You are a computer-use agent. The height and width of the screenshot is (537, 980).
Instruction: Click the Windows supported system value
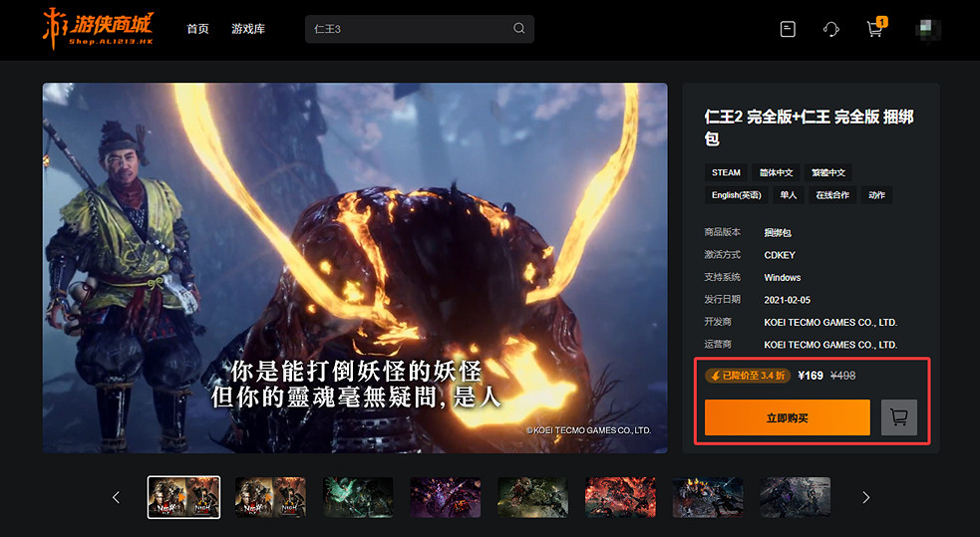782,277
